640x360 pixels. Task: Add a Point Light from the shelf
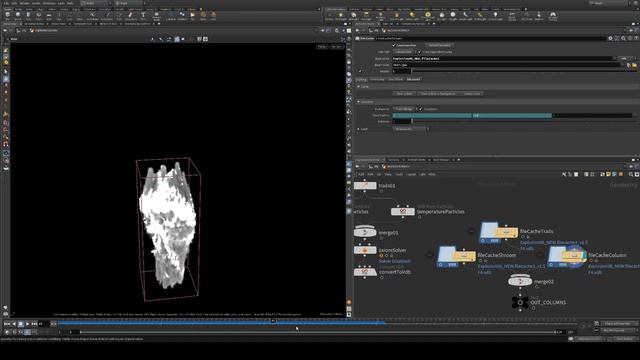coord(341,16)
